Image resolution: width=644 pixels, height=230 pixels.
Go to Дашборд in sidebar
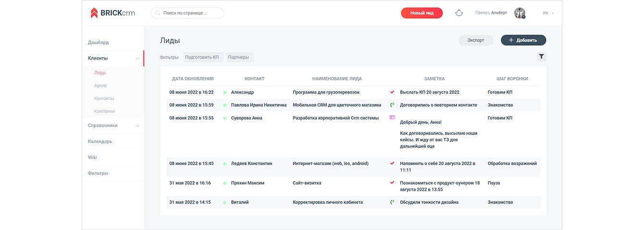pyautogui.click(x=99, y=42)
